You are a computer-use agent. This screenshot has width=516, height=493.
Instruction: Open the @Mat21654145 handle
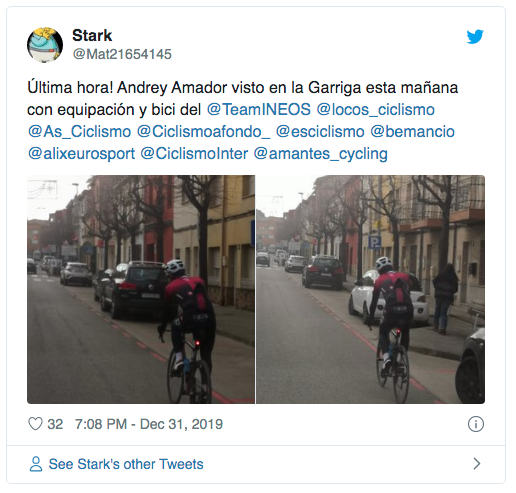click(122, 54)
